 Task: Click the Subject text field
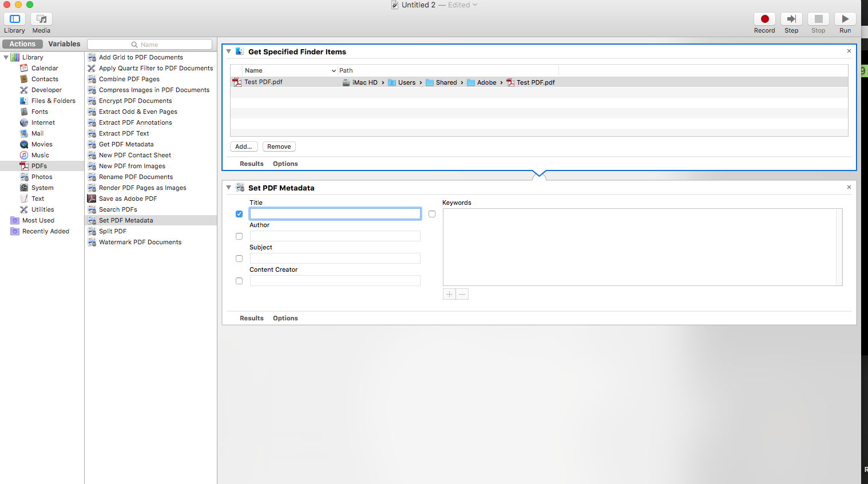[x=335, y=259]
